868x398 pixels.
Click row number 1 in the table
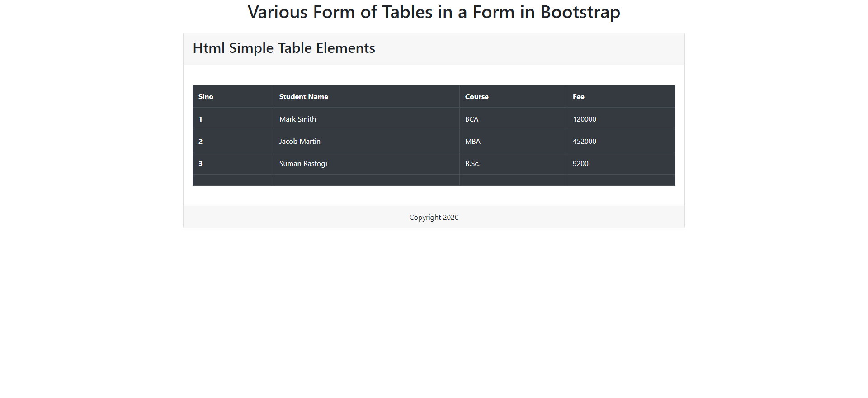pos(201,119)
